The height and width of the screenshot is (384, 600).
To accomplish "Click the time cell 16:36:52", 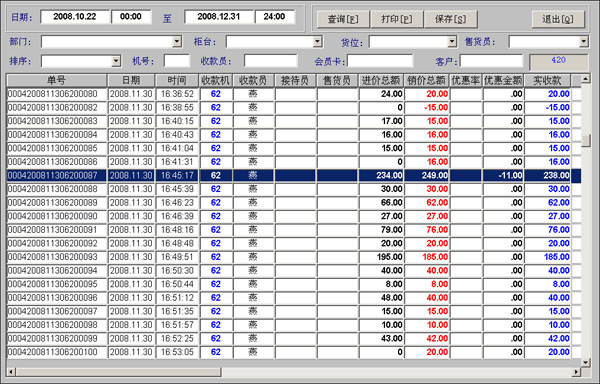I will [x=177, y=94].
